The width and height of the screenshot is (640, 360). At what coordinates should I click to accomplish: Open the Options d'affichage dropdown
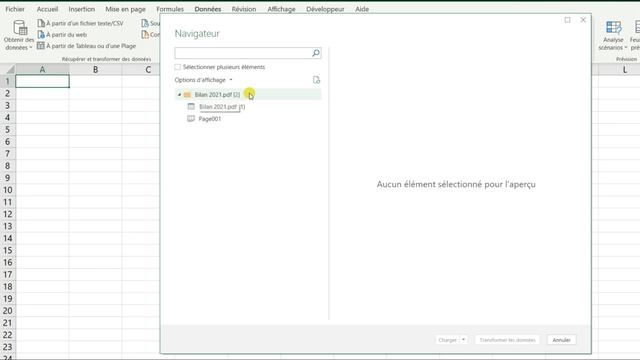pos(203,80)
